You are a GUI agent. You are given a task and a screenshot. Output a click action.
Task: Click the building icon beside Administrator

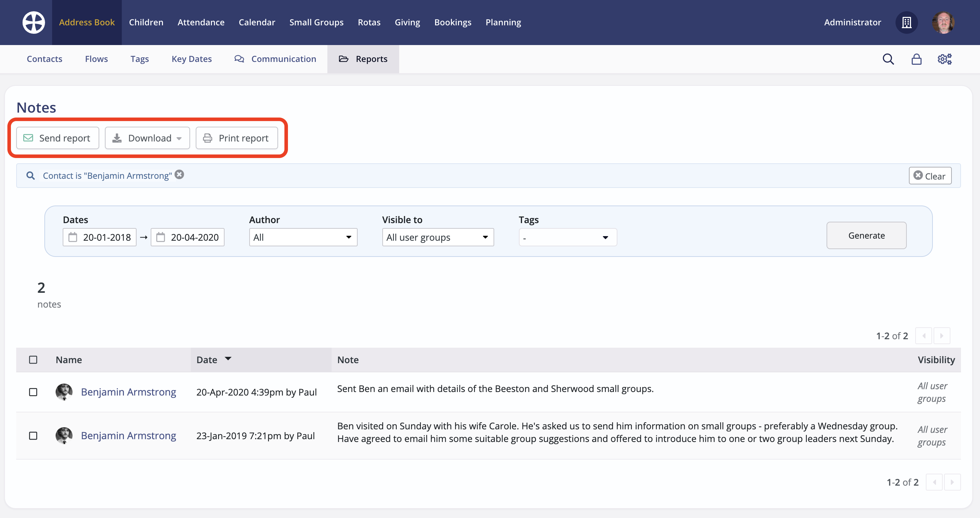click(x=906, y=23)
